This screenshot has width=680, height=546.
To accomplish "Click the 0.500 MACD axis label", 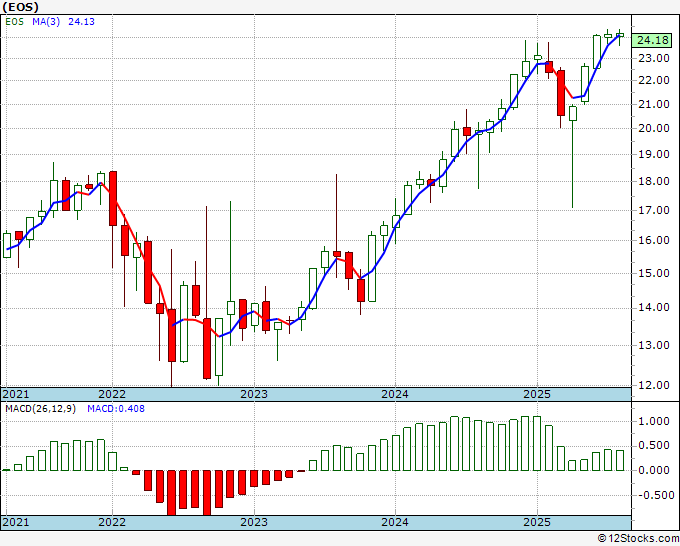I will (x=656, y=446).
